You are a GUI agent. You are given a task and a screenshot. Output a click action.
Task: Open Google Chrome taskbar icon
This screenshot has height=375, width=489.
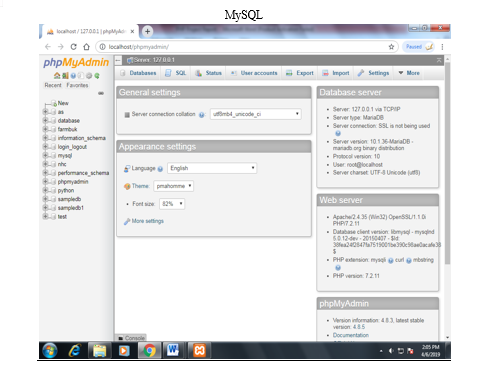[x=149, y=350]
